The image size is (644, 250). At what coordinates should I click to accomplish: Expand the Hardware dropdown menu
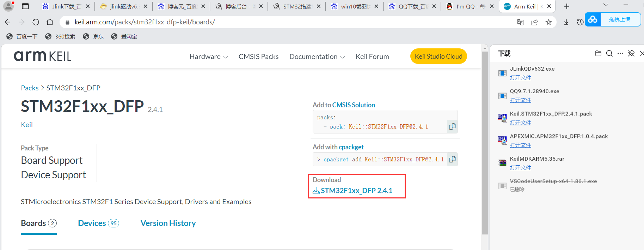click(x=209, y=57)
